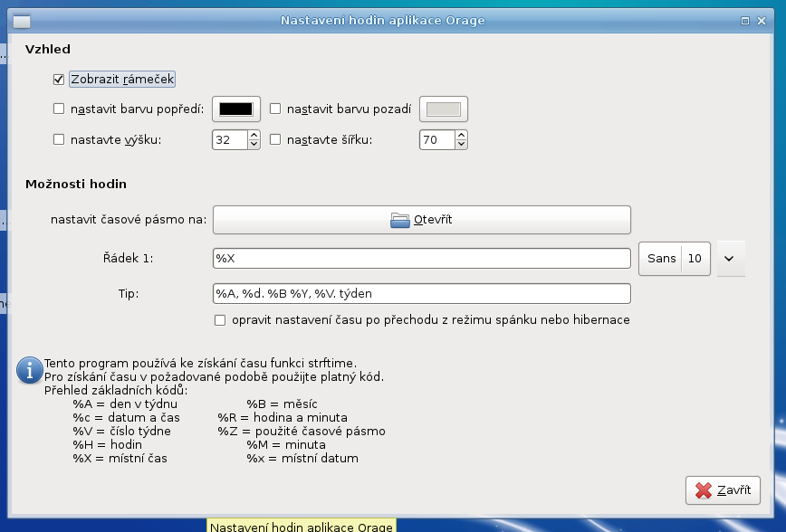
Task: Click into the Tip format field
Action: pos(421,294)
